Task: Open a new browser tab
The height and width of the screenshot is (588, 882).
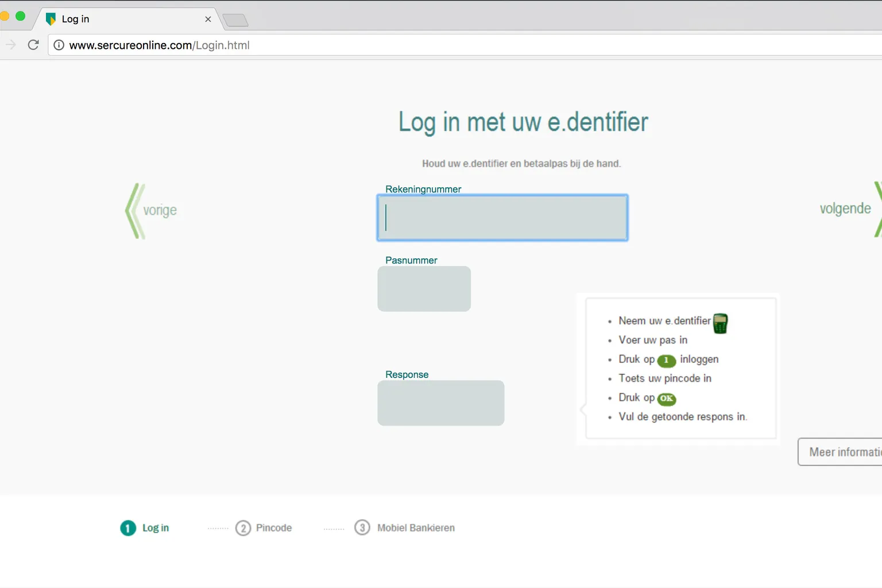Action: point(235,21)
